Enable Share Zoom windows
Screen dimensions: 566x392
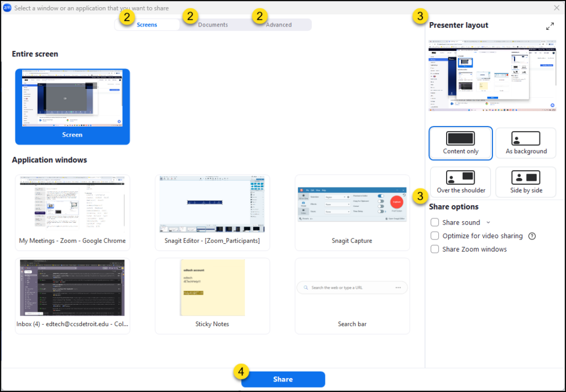point(435,249)
